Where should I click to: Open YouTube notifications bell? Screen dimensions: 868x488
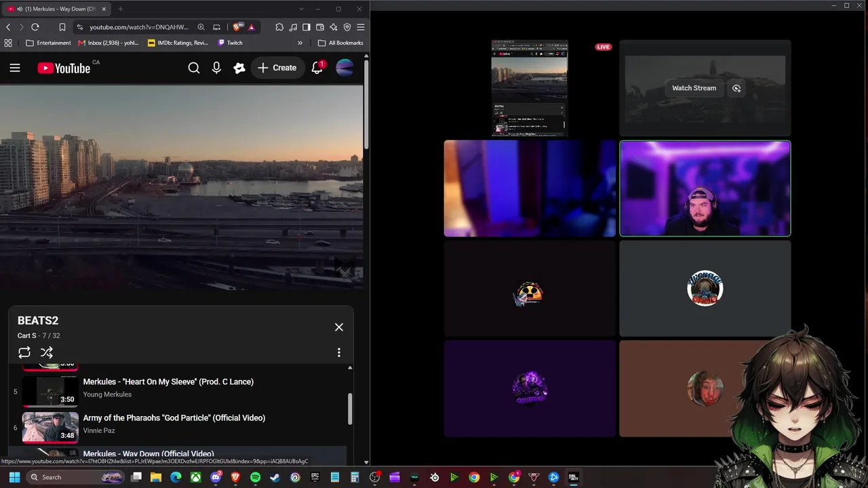(317, 68)
